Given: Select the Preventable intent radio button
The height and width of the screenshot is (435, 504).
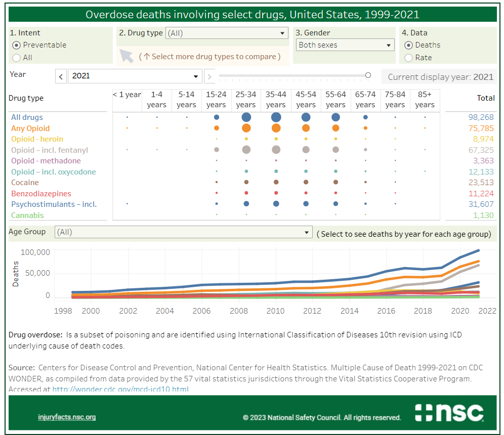Looking at the screenshot, I should coord(16,45).
